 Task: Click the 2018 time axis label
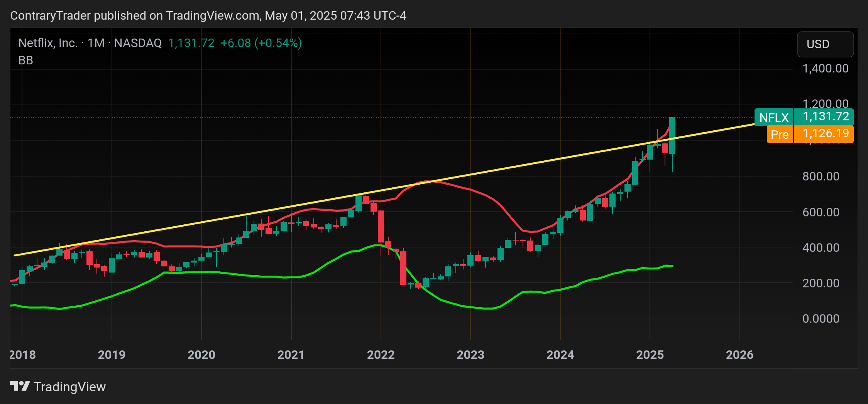tap(23, 355)
